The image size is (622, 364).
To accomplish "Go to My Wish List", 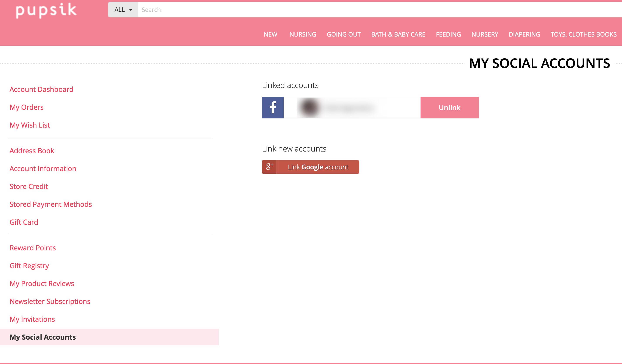I will (30, 125).
